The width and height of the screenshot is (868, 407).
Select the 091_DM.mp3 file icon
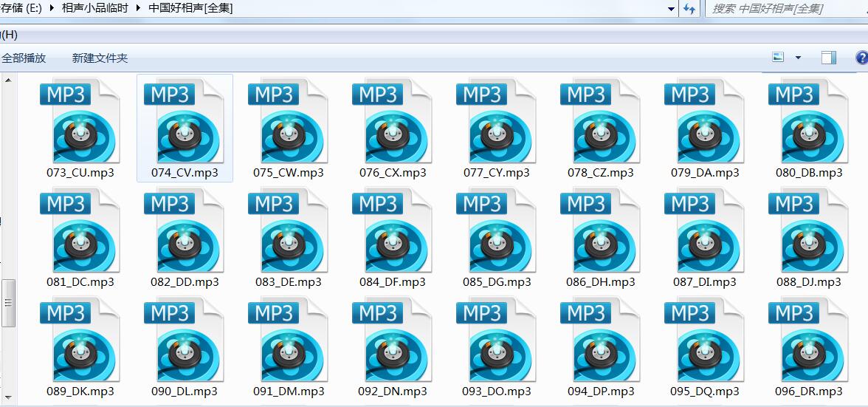pos(288,340)
